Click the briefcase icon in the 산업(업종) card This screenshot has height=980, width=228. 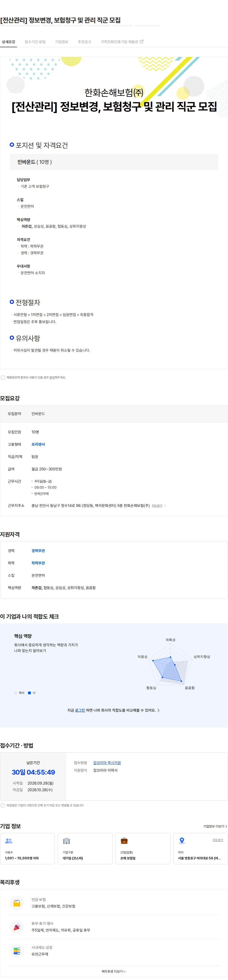pos(124,841)
